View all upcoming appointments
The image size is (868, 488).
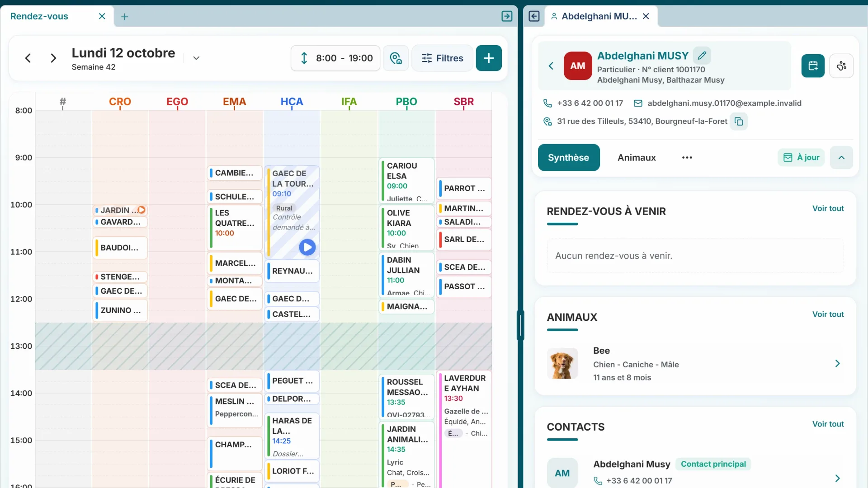[x=828, y=208]
